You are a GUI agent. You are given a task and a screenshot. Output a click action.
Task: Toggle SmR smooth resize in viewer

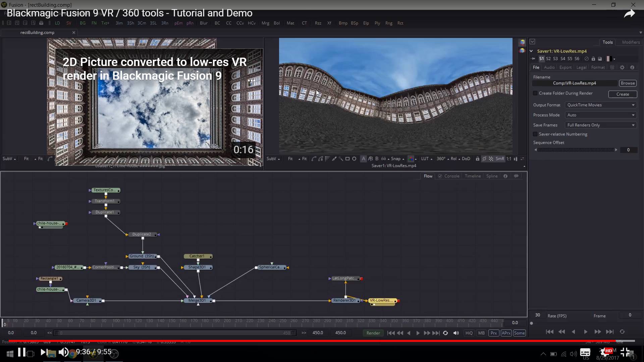click(500, 159)
